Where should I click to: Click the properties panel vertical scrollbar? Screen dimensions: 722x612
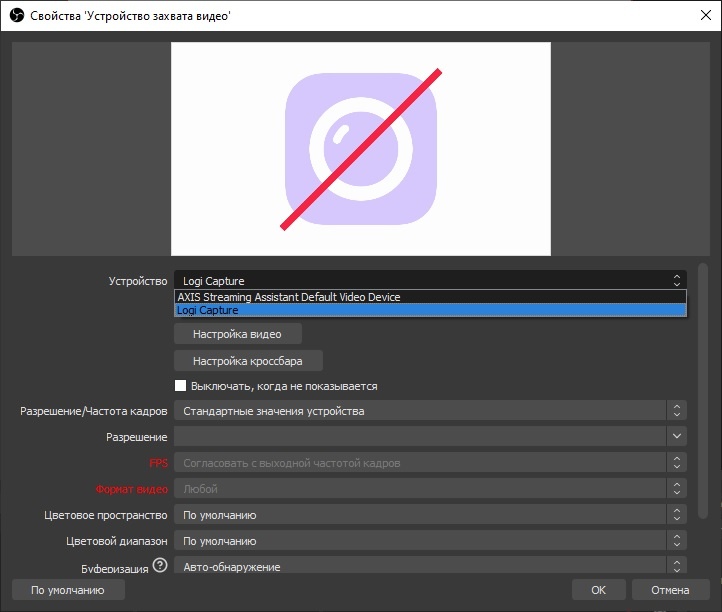tap(702, 391)
